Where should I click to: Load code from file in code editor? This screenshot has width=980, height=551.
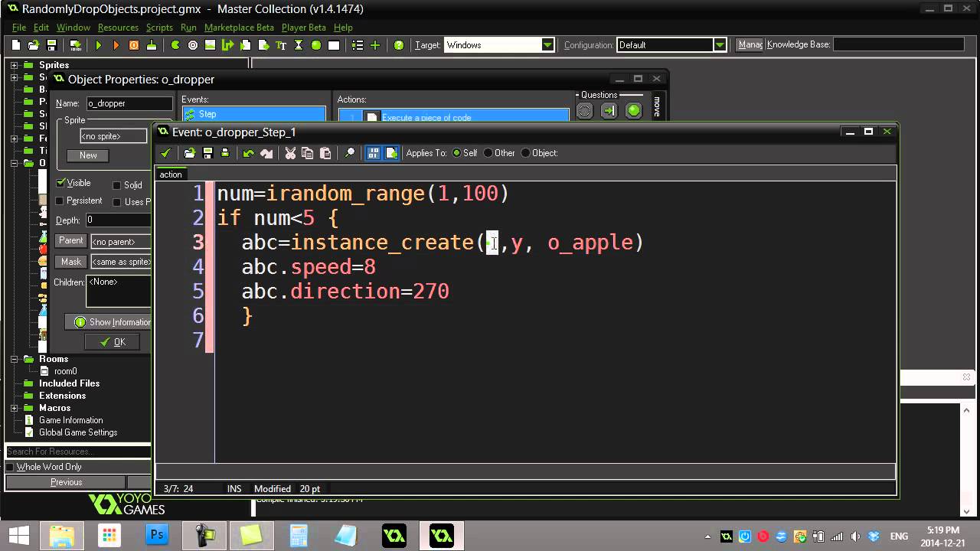point(190,153)
